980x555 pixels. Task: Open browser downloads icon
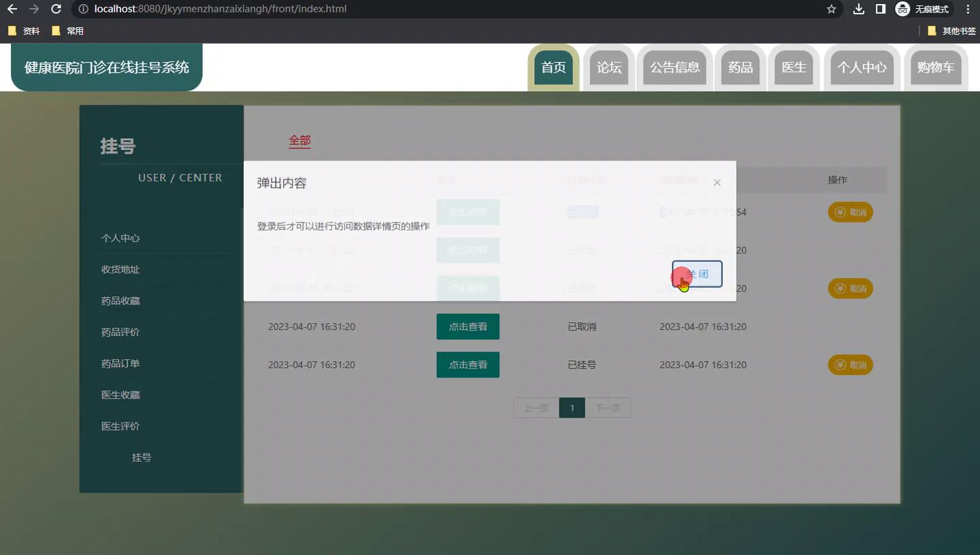click(x=859, y=9)
